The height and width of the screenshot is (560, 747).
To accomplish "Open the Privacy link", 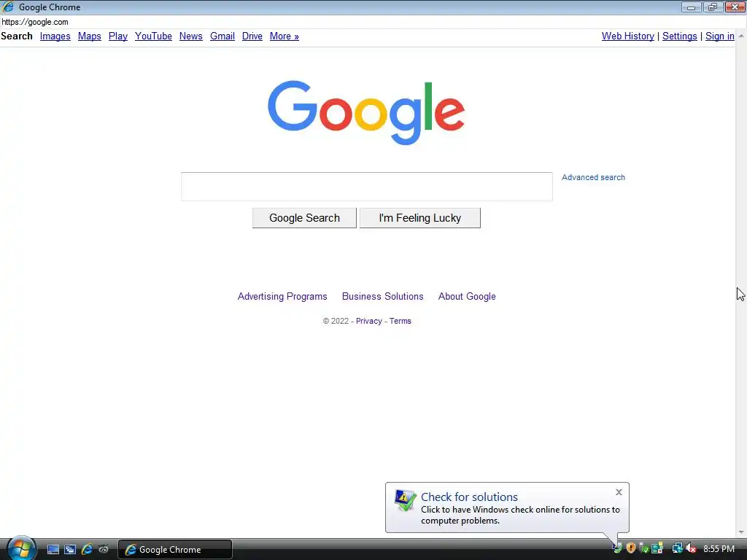I will coord(368,321).
